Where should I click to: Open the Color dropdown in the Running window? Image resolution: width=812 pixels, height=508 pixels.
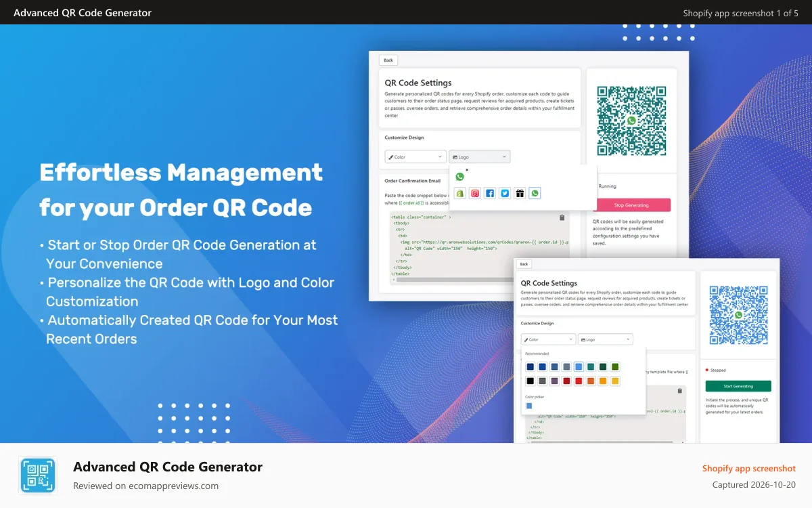click(415, 156)
